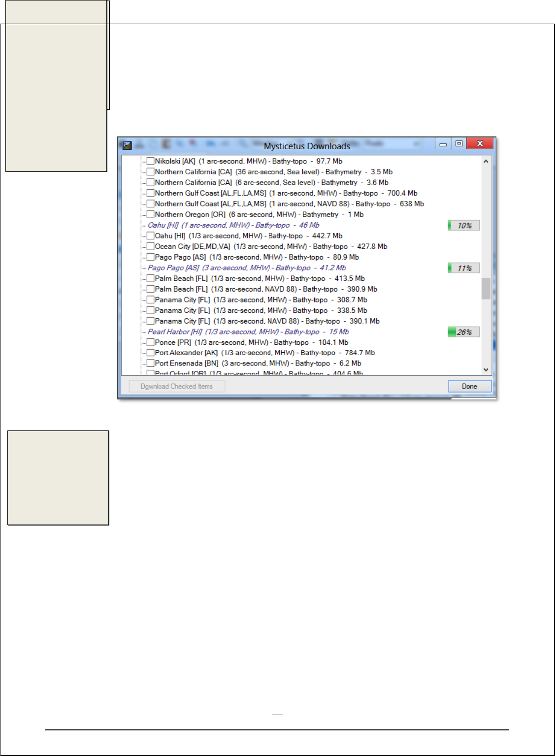Click the Pearl Harbor 26% progress bar
This screenshot has height=756, width=555.
(x=463, y=332)
